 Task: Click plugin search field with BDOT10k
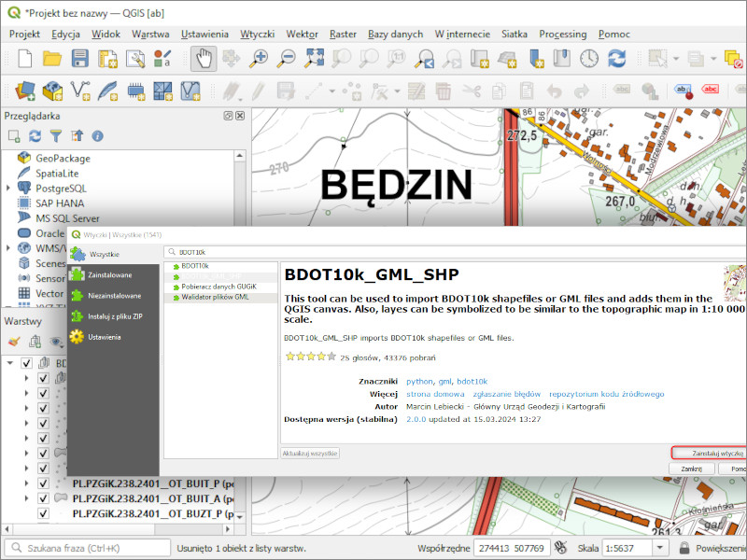(455, 252)
